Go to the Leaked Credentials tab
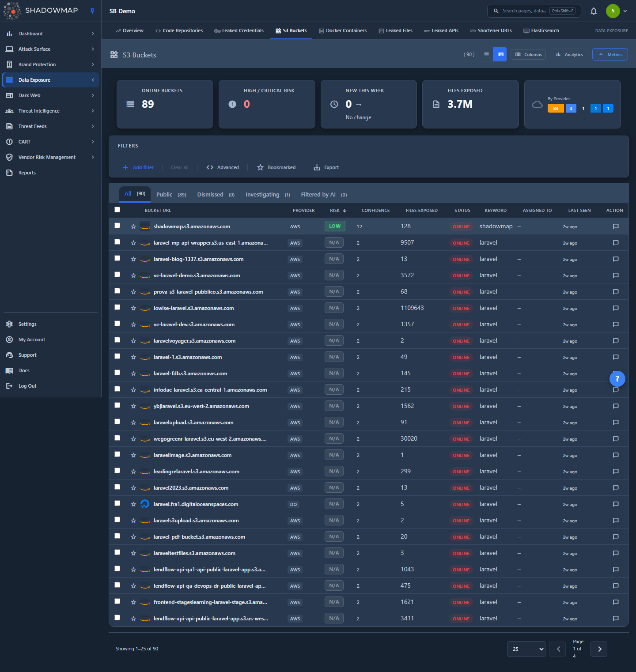 pos(239,30)
